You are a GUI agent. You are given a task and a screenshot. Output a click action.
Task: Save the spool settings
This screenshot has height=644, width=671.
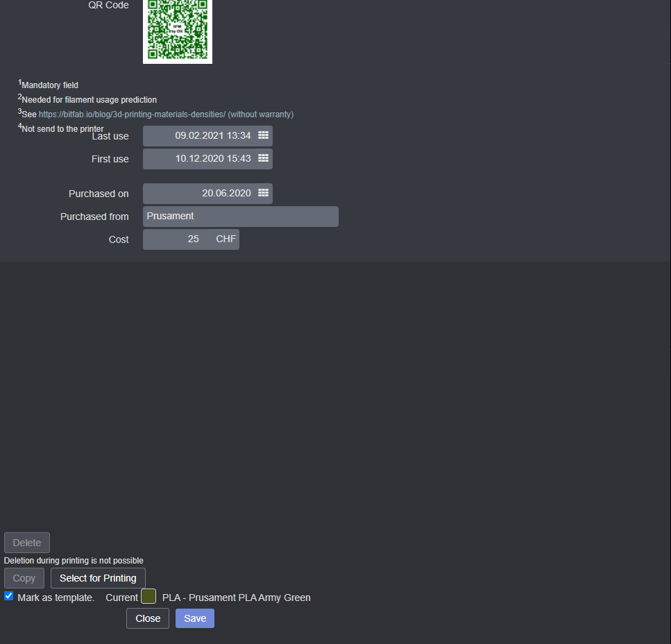(194, 618)
